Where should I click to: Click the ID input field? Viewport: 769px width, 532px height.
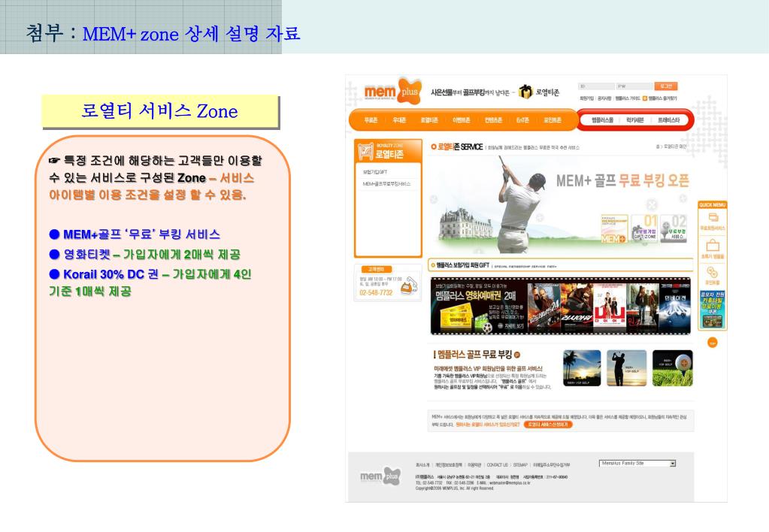596,86
